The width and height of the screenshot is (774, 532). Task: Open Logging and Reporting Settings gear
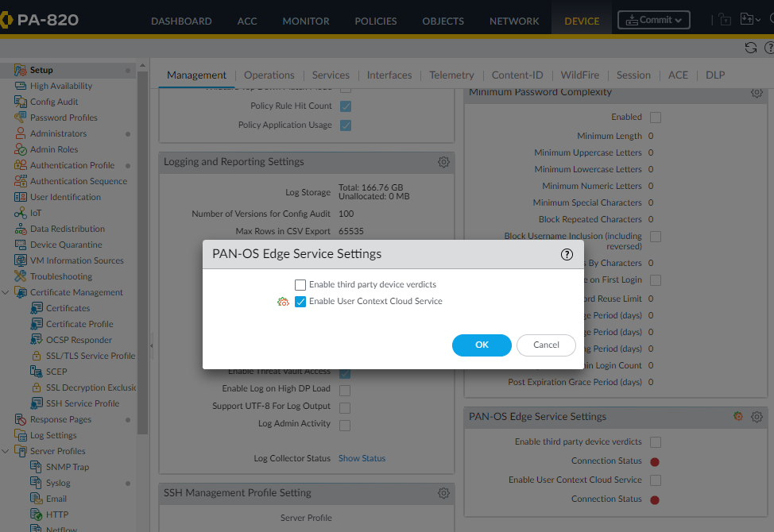(x=443, y=162)
